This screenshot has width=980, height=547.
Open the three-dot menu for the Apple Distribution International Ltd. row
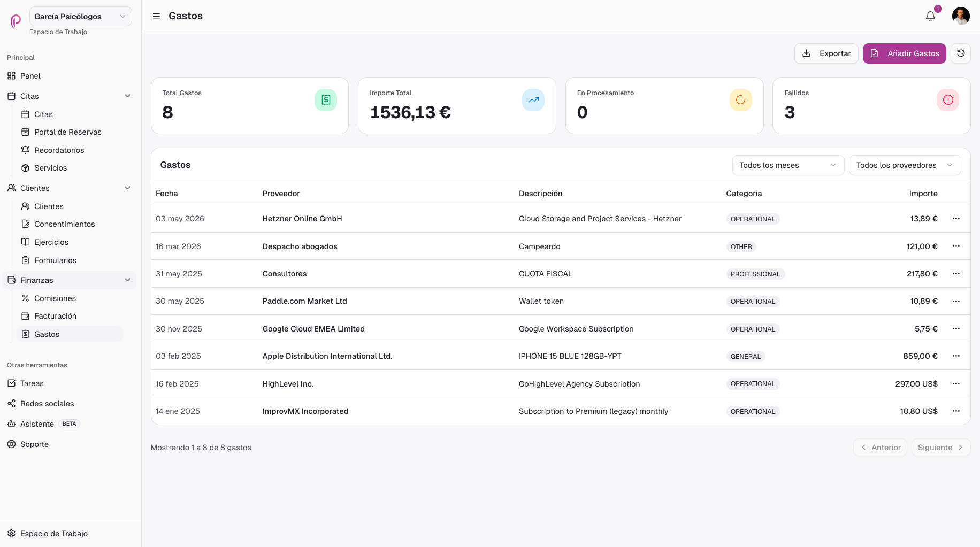pos(956,356)
